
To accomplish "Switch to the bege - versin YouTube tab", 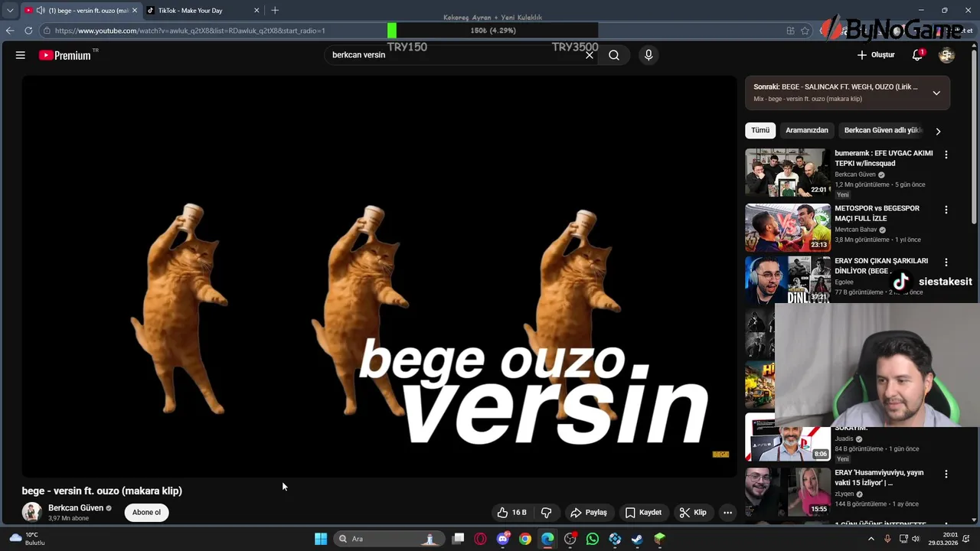I will 80,11.
